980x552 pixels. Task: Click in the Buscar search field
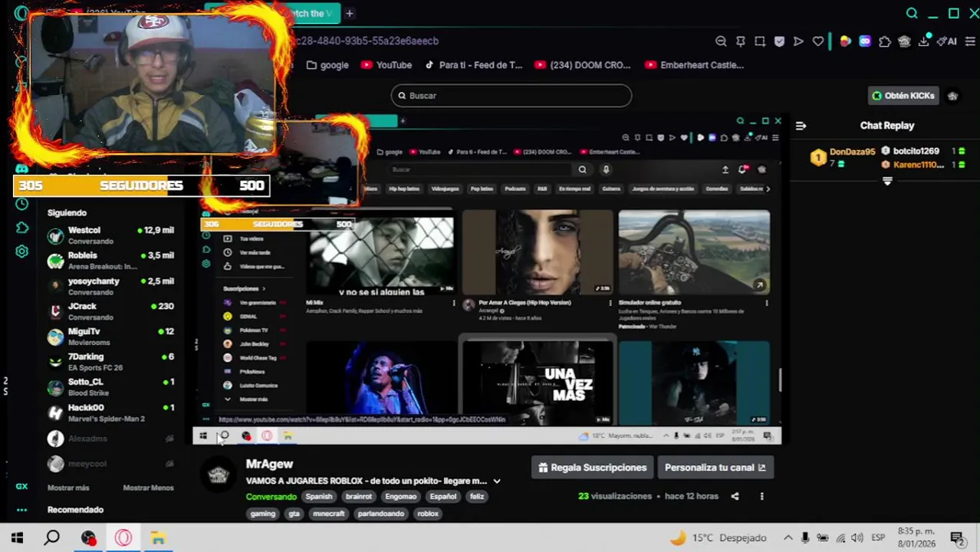coord(511,96)
